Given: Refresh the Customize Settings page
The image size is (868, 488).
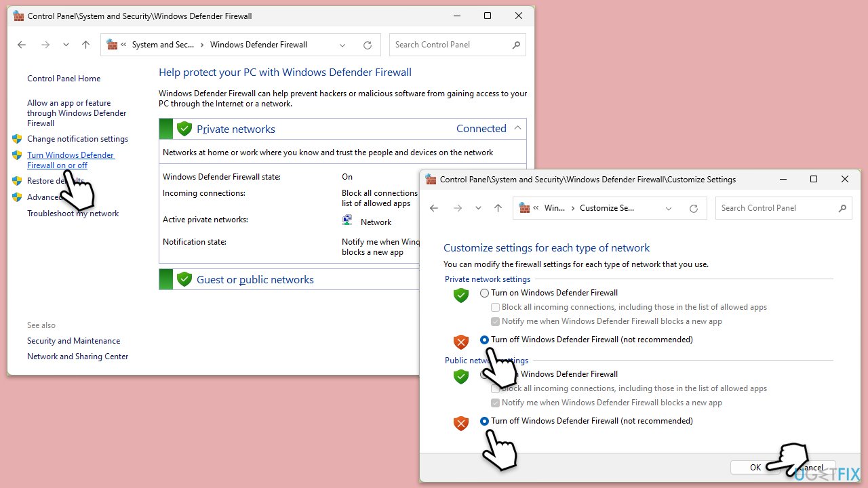Looking at the screenshot, I should pyautogui.click(x=693, y=208).
